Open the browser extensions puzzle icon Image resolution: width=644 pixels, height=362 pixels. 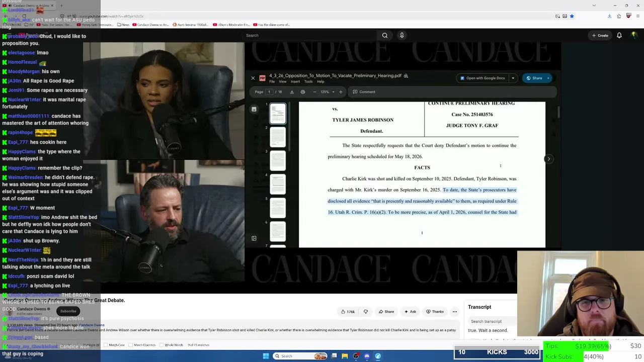click(x=619, y=16)
